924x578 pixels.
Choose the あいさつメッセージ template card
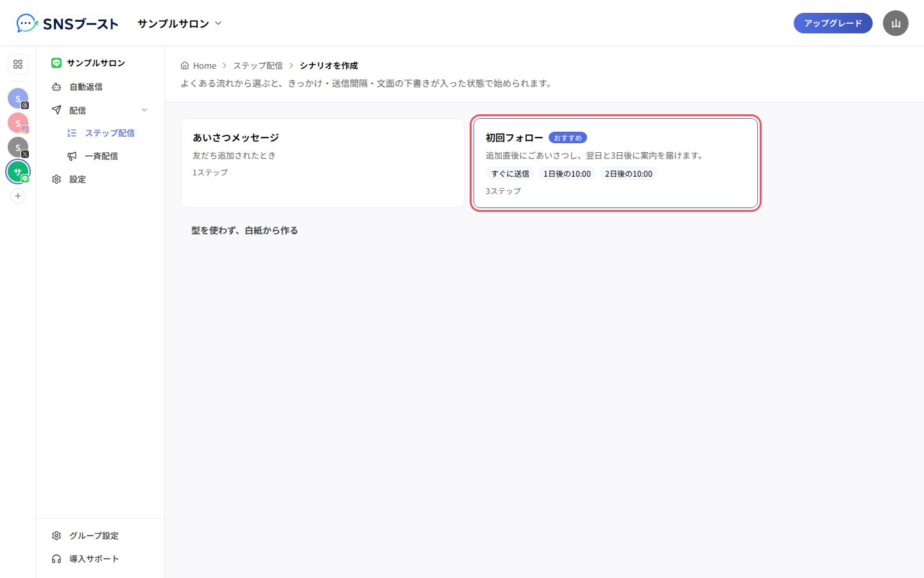pyautogui.click(x=322, y=163)
